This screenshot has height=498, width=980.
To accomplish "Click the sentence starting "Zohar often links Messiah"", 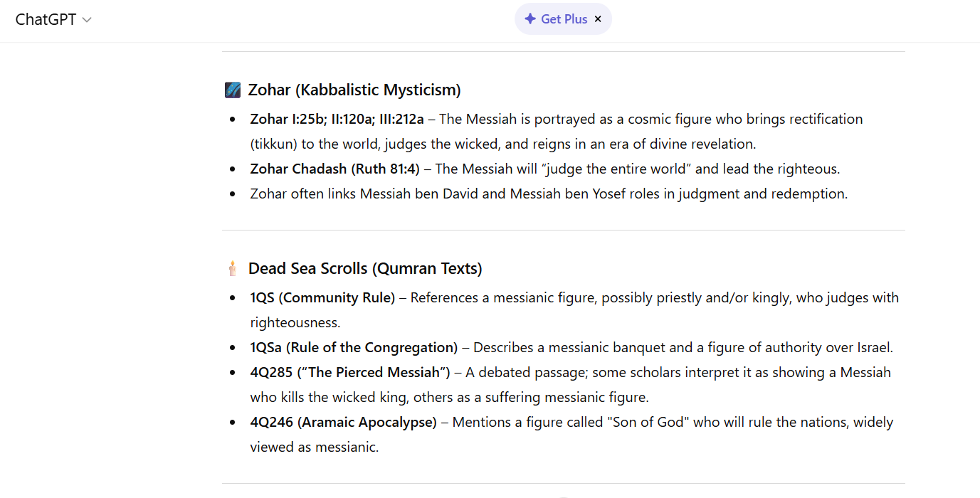I will pyautogui.click(x=549, y=194).
